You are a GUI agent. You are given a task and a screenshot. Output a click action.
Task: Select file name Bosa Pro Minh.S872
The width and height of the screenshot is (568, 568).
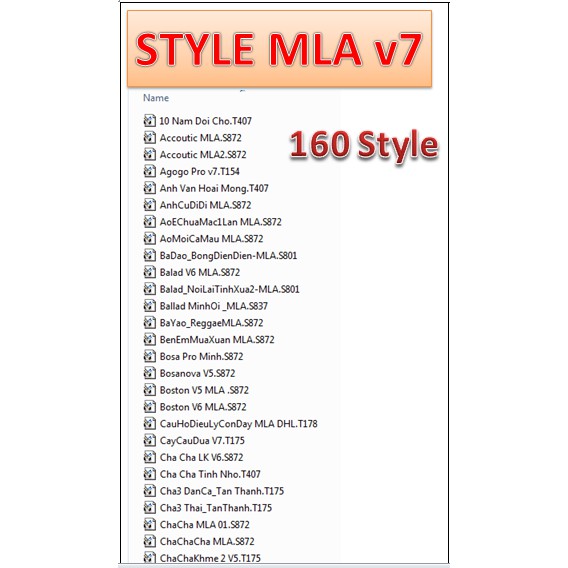pyautogui.click(x=201, y=356)
